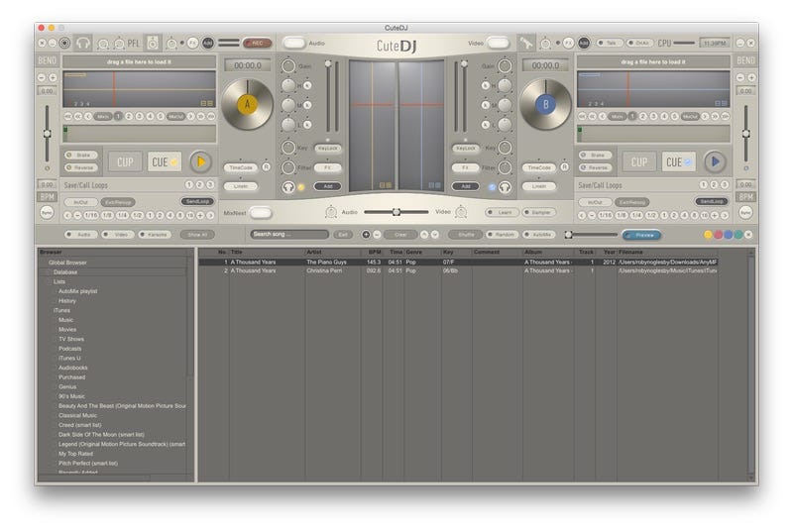Click the CUE button on deck B

pos(680,162)
